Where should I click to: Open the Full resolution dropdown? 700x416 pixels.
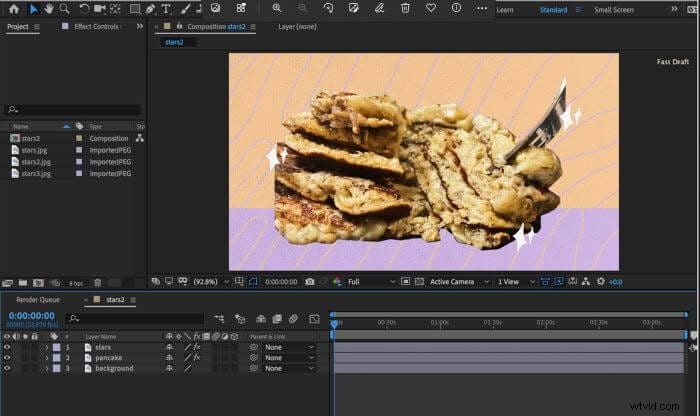click(371, 282)
